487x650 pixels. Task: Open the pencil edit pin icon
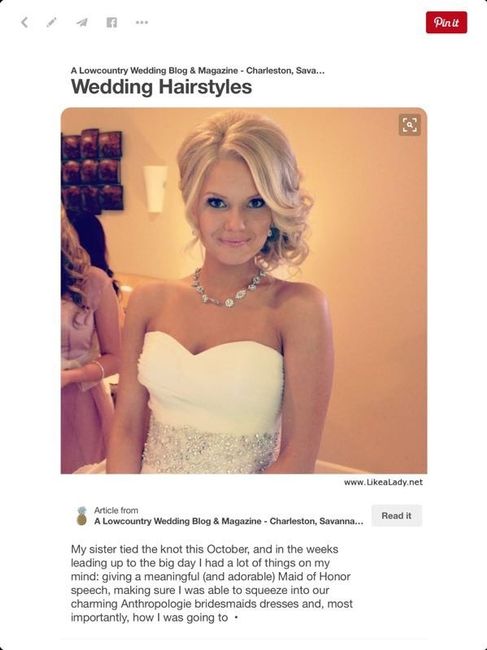tap(52, 22)
